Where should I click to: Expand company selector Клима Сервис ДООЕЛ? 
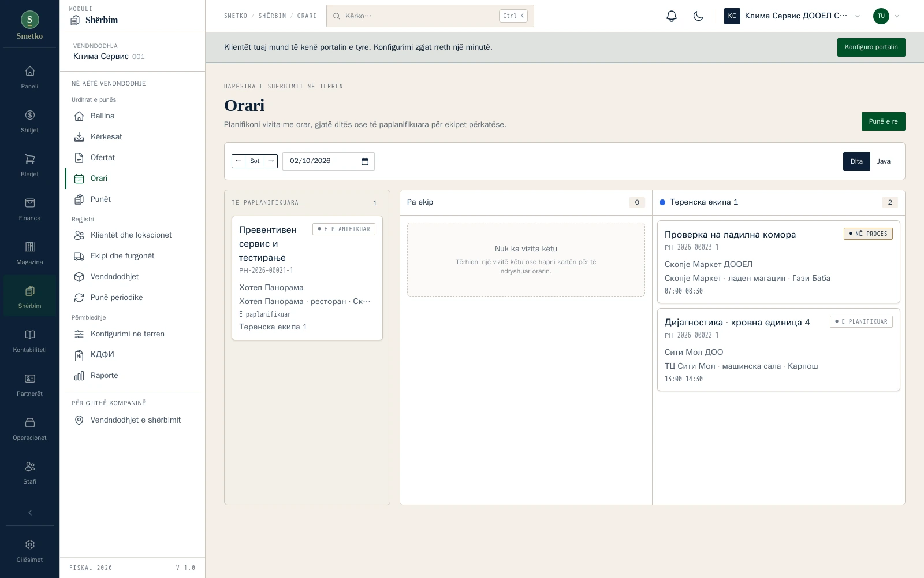[792, 16]
